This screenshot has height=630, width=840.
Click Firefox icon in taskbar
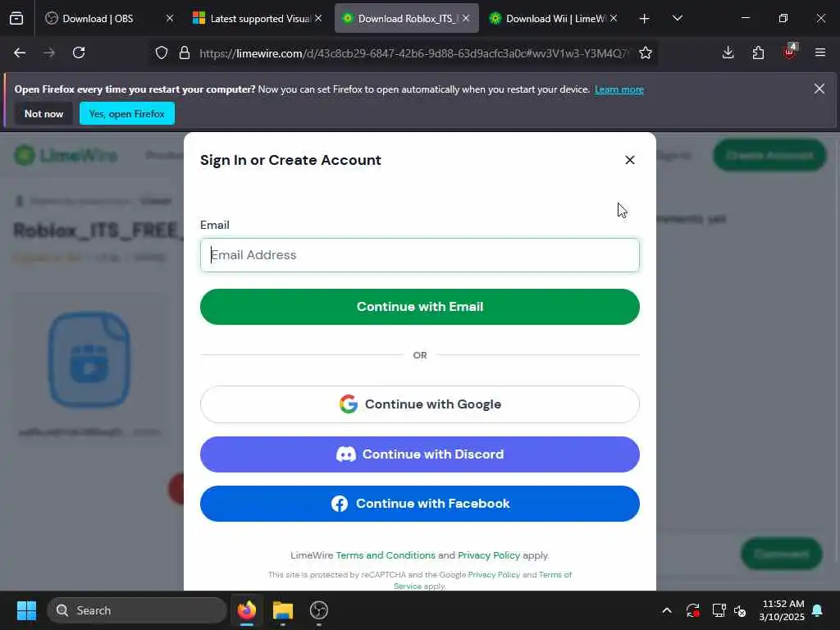tap(246, 610)
